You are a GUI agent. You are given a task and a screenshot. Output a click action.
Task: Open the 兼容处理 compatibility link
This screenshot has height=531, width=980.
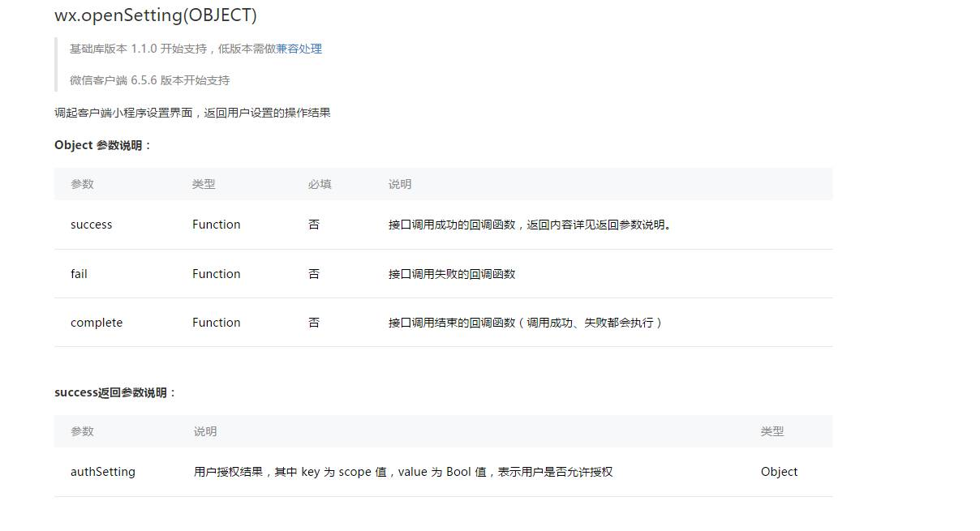299,49
